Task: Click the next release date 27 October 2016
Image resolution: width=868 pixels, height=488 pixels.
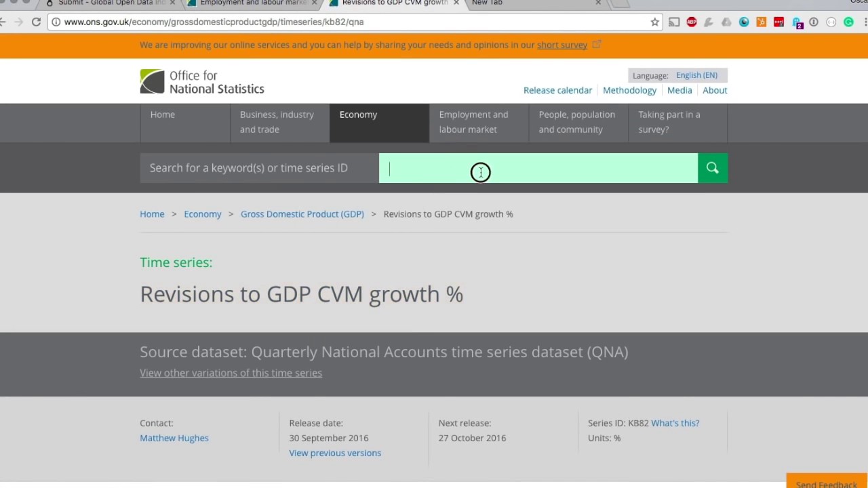Action: 472,438
